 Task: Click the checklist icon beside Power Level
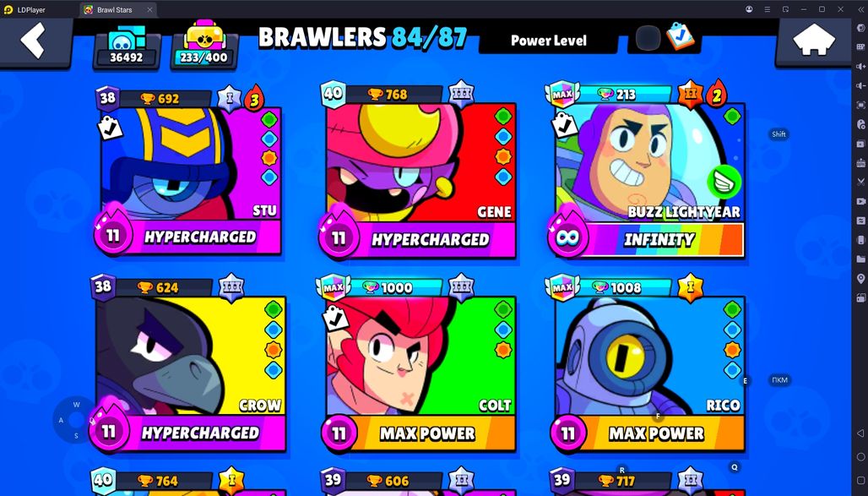[x=681, y=38]
